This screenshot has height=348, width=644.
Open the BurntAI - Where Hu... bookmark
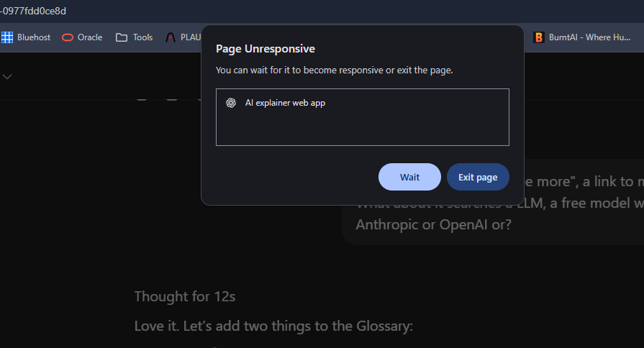(589, 37)
